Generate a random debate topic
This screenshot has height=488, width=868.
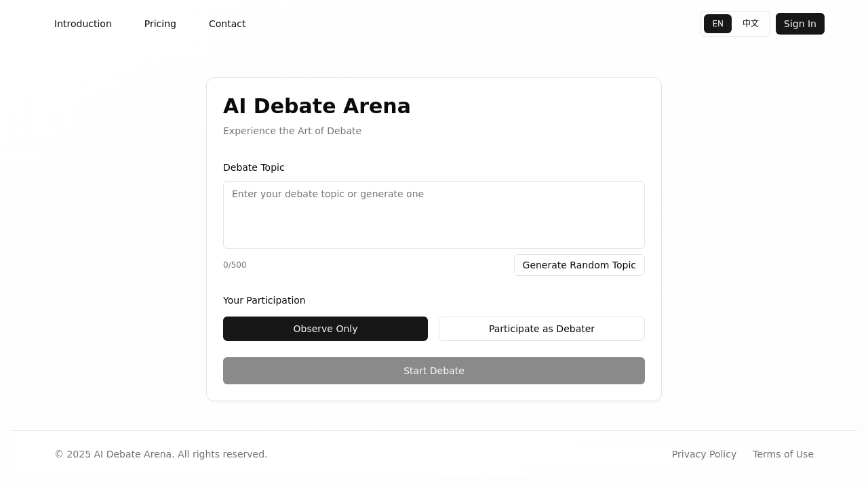click(579, 265)
